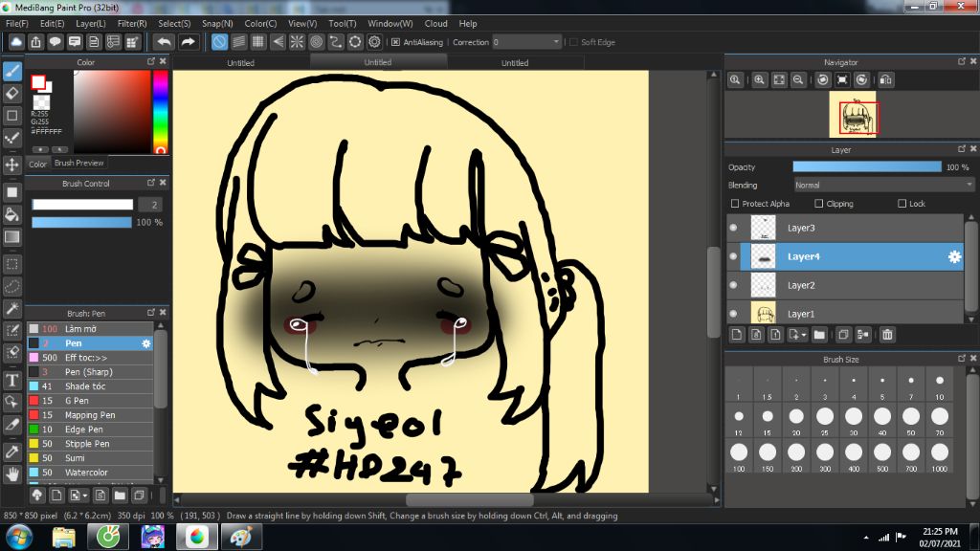
Task: Hide Layer2 visibility
Action: pyautogui.click(x=733, y=285)
